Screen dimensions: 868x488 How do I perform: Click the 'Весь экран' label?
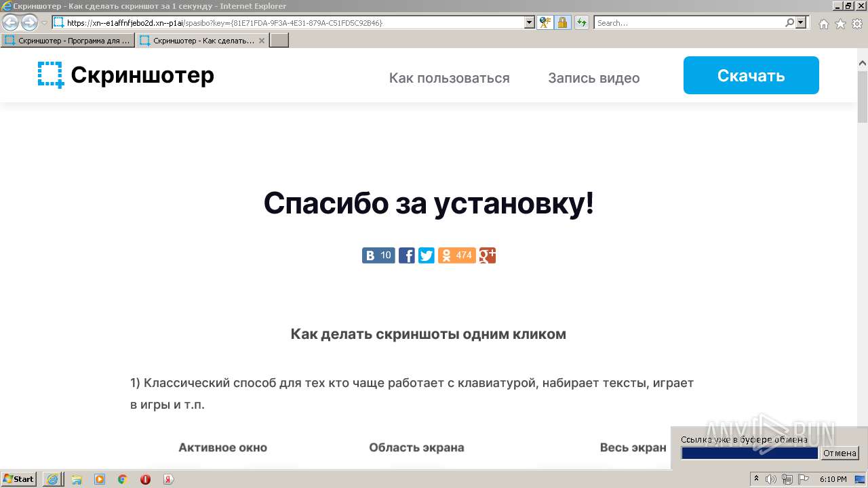coord(633,447)
